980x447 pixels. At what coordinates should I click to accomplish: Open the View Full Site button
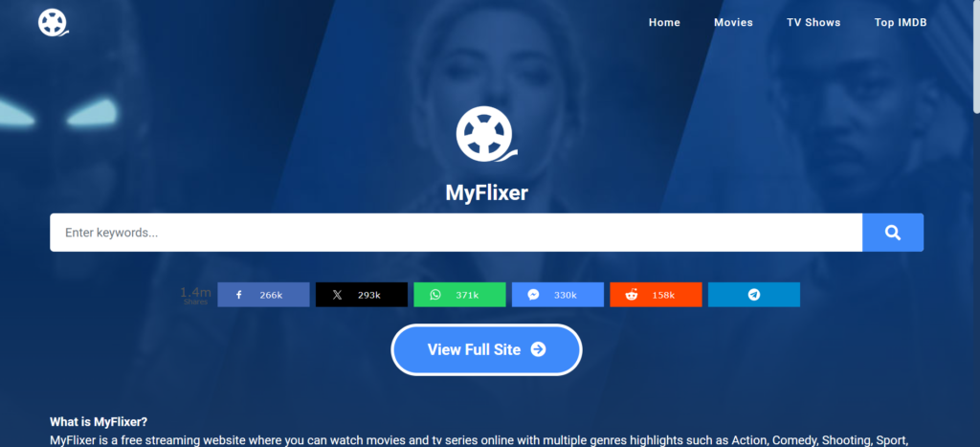[486, 349]
